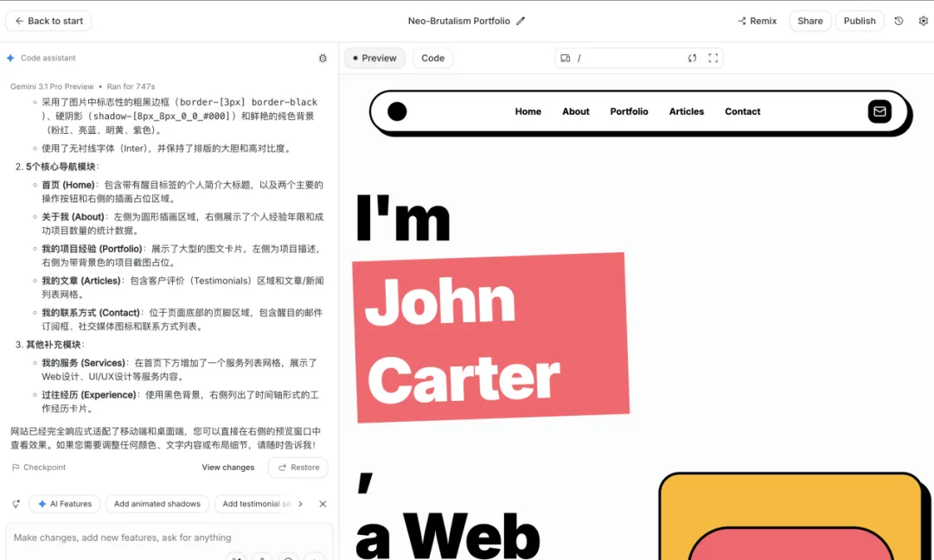Viewport: 934px width, 560px height.
Task: Click the 我的项目经验 (Portfolio) bullet text
Action: 182,255
